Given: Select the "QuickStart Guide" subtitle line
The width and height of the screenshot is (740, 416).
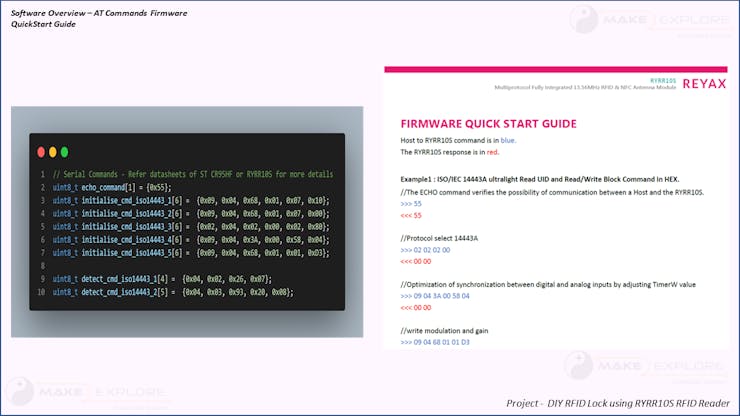Looking at the screenshot, I should tap(43, 24).
